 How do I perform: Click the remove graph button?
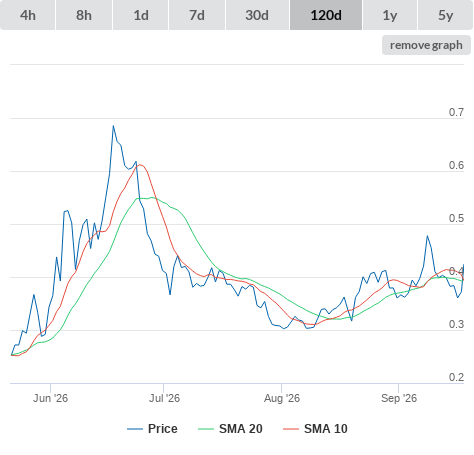pyautogui.click(x=426, y=45)
